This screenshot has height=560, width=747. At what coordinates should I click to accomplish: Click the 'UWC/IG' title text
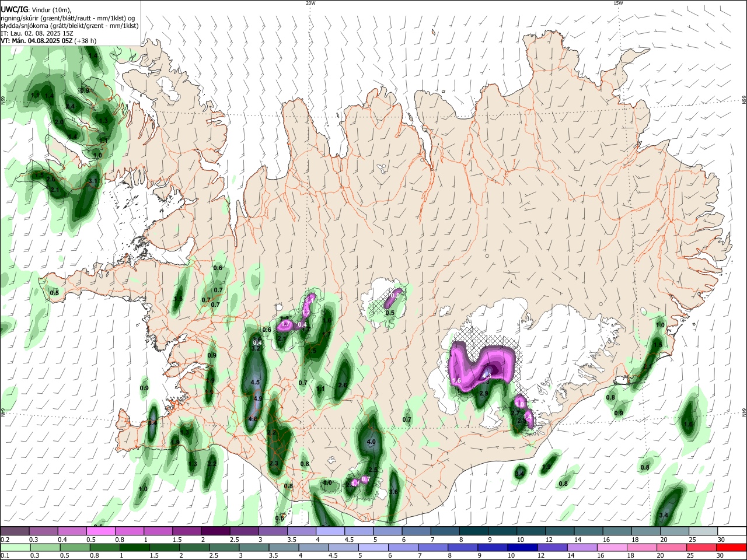(x=14, y=9)
